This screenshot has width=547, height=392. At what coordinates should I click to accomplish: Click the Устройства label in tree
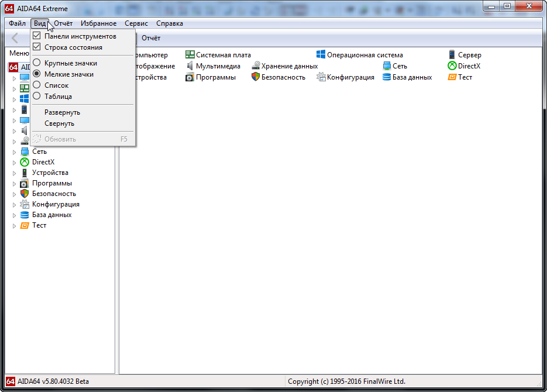[50, 173]
